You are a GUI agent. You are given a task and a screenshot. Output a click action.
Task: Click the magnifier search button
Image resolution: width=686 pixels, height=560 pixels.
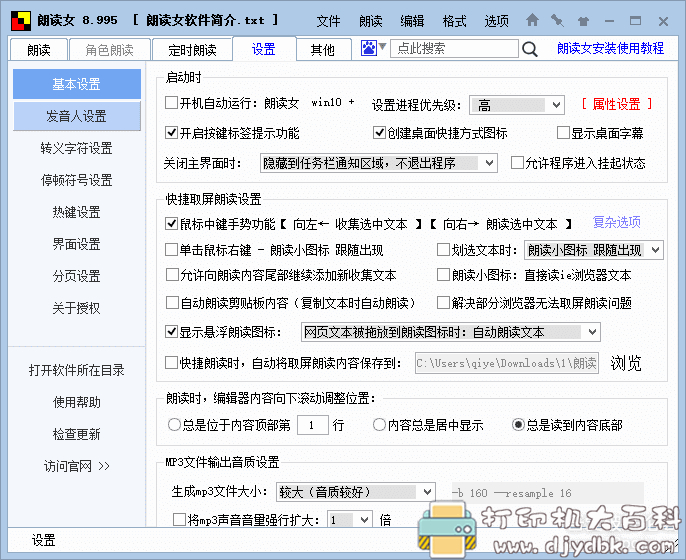(x=530, y=49)
